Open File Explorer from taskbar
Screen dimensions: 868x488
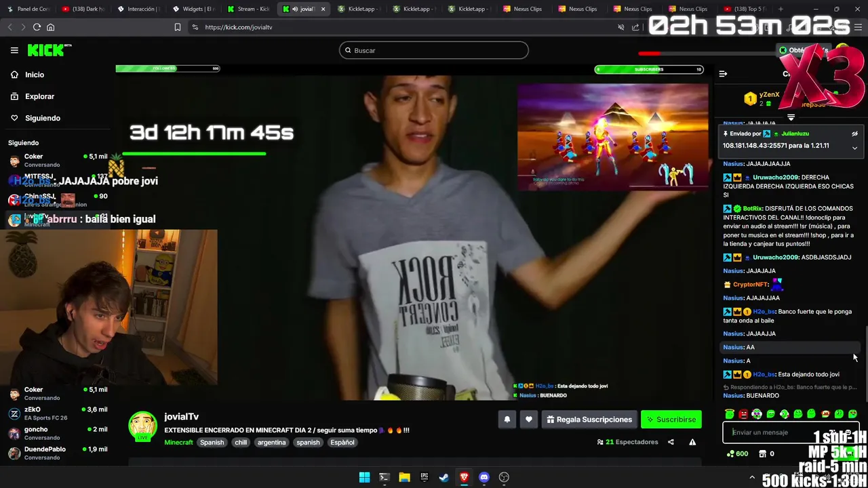404,477
